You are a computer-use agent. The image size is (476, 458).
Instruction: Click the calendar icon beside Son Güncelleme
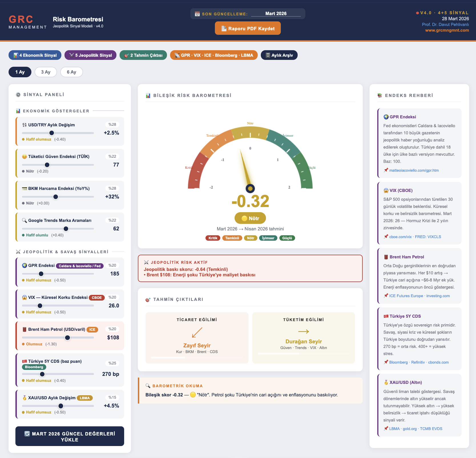coord(197,14)
